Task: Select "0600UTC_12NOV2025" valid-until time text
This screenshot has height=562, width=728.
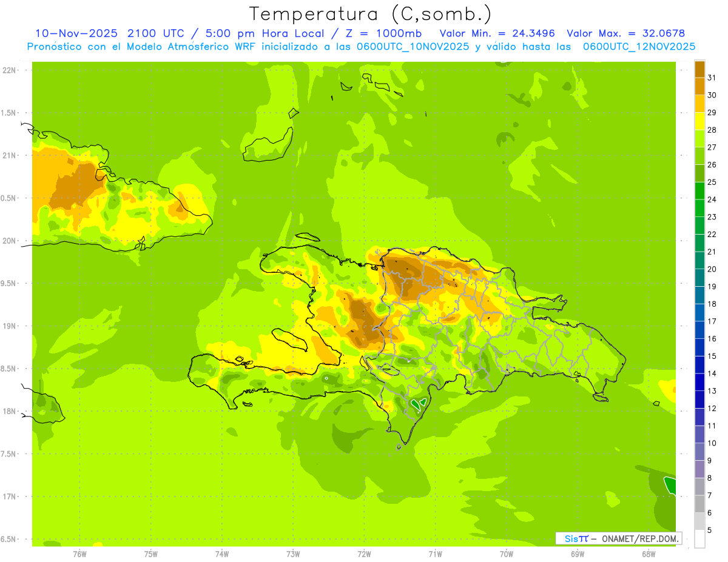Action: [x=638, y=46]
